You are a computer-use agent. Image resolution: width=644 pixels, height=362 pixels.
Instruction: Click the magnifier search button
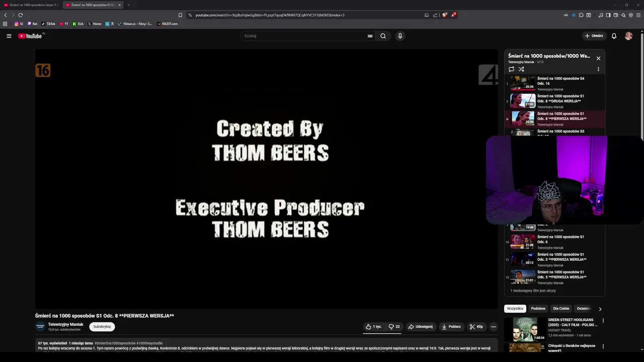click(383, 36)
